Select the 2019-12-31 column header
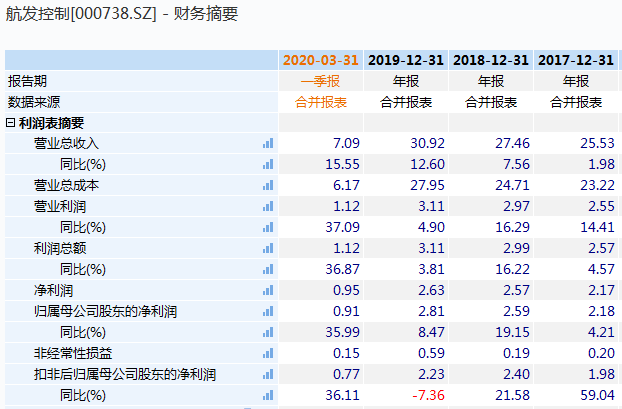This screenshot has width=622, height=409. [x=406, y=60]
